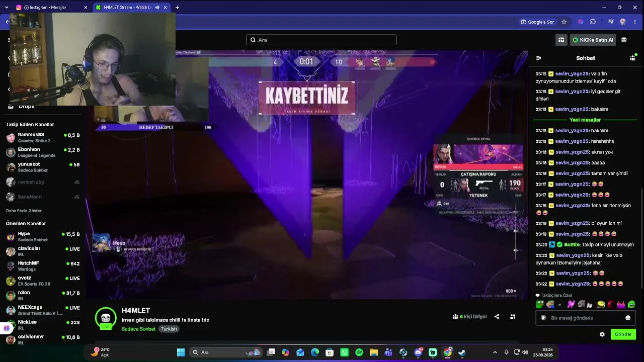
Task: Open Chrome extensions puzzle icon
Action: pyautogui.click(x=593, y=22)
